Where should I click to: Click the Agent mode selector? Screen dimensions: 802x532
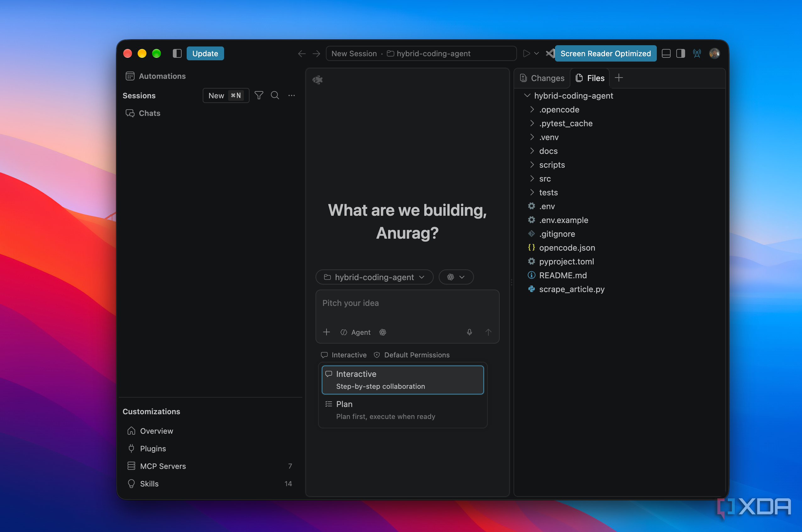click(355, 332)
